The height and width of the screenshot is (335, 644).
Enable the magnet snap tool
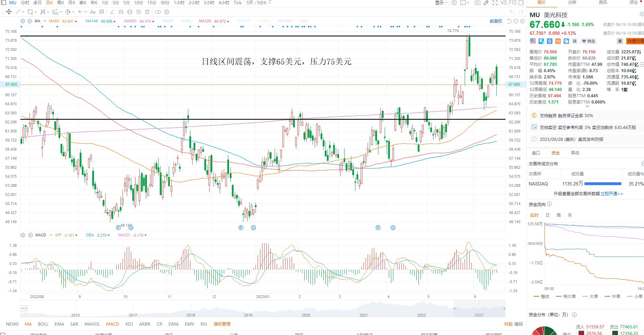[x=121, y=12]
